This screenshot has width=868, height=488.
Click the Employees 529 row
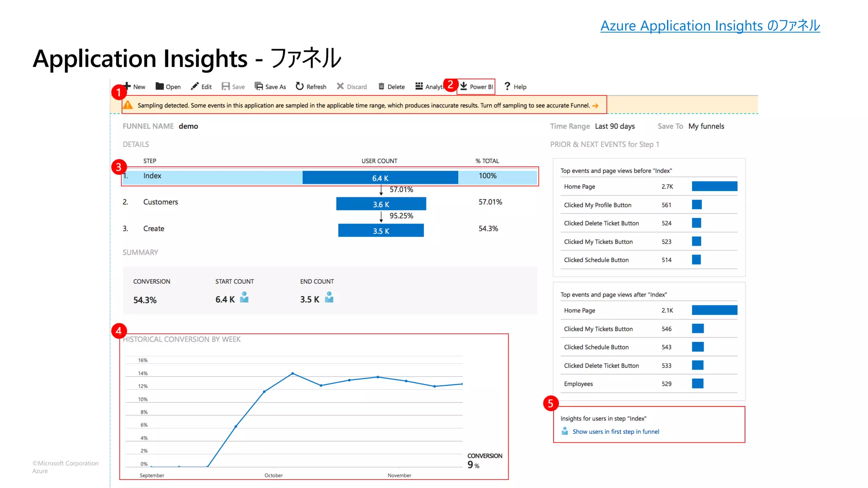pos(649,384)
